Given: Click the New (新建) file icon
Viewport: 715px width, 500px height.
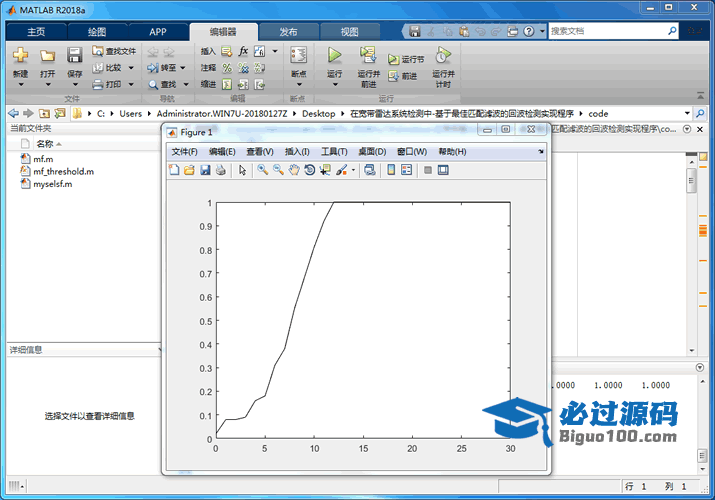Looking at the screenshot, I should tap(20, 55).
